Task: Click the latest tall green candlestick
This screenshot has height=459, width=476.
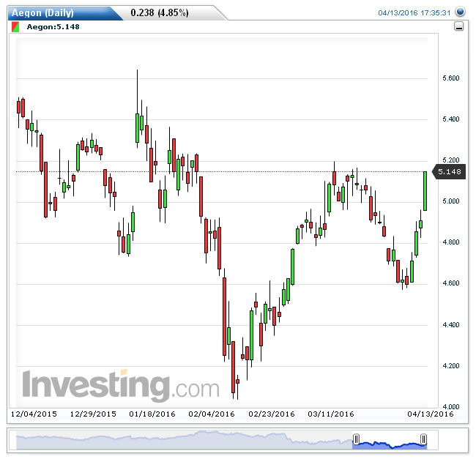Action: tap(425, 191)
